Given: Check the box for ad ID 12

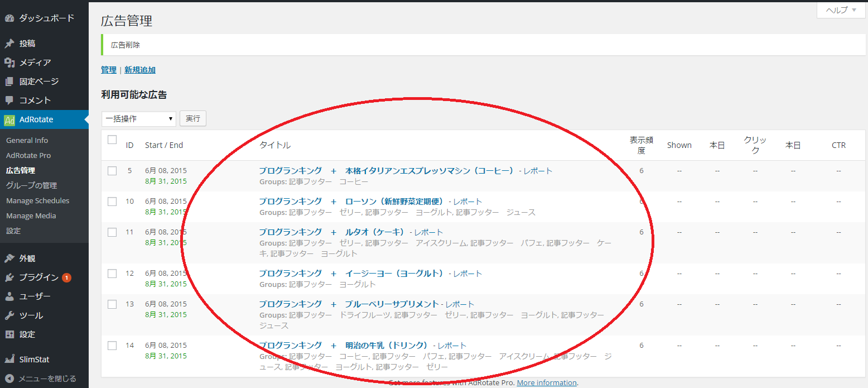Looking at the screenshot, I should (x=112, y=274).
